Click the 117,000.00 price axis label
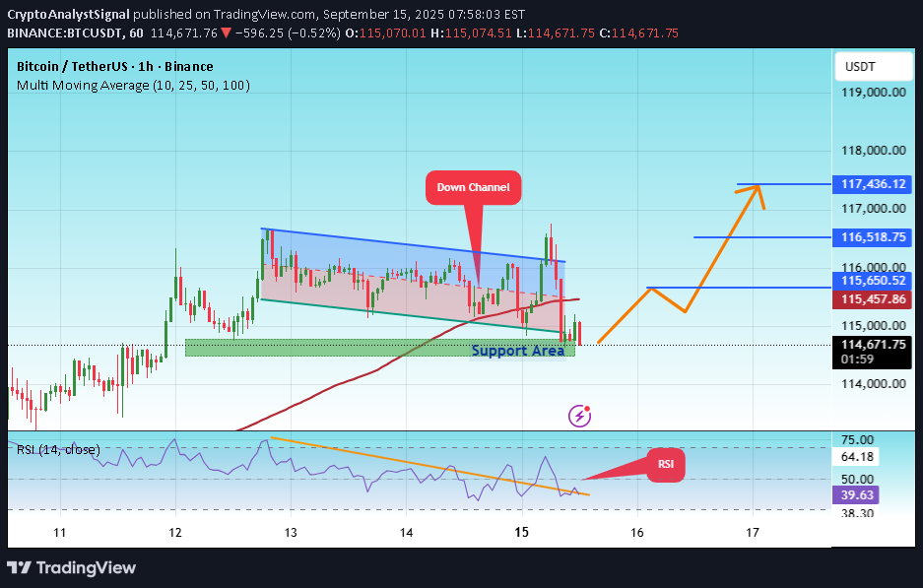Viewport: 923px width, 588px height. (873, 209)
